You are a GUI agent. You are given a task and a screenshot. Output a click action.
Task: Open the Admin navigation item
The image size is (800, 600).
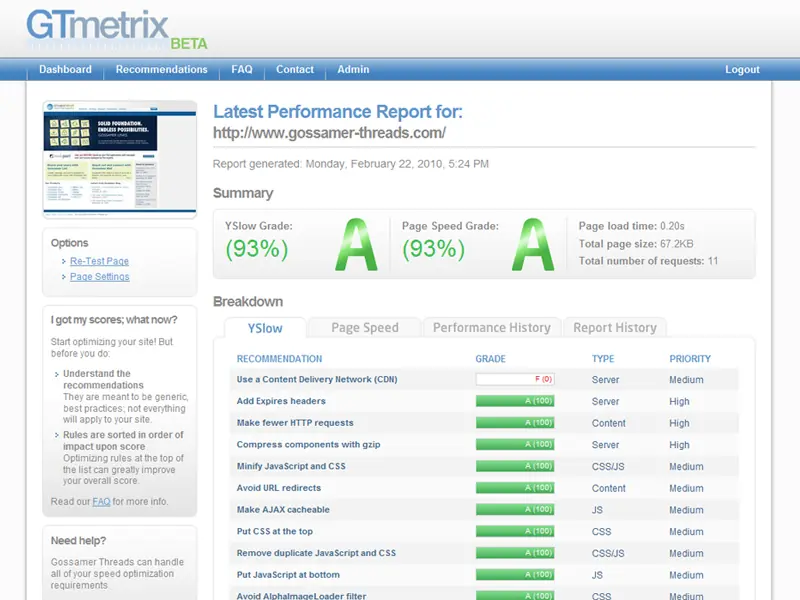353,69
